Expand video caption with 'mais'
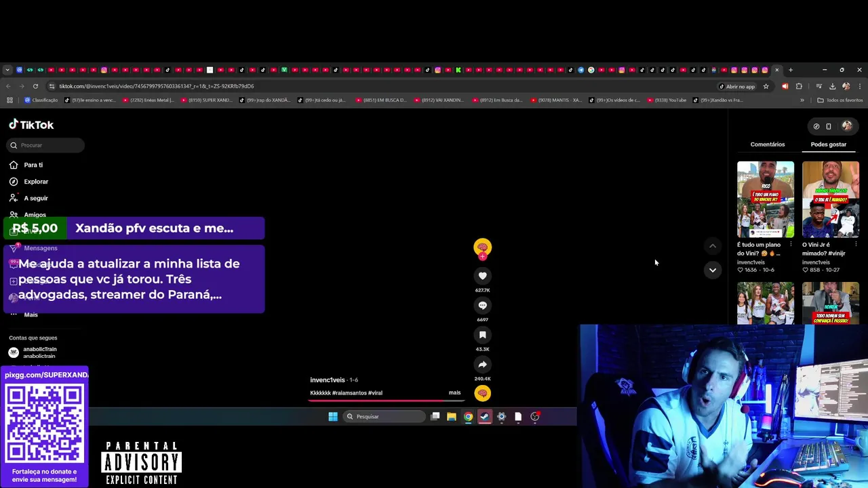The image size is (868, 488). pyautogui.click(x=454, y=392)
